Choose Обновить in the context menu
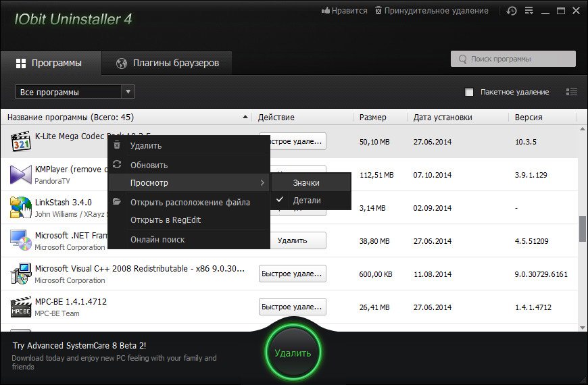This screenshot has width=588, height=385. [189, 165]
